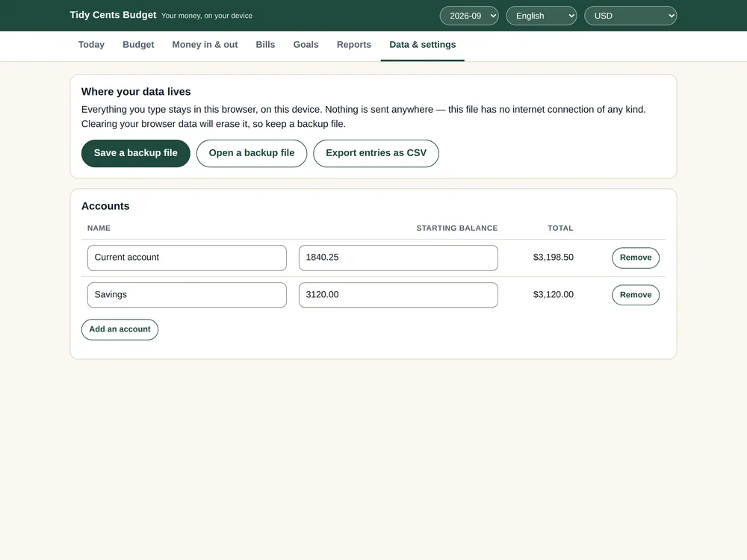This screenshot has width=747, height=560.
Task: Open the Money in & out tab
Action: click(x=205, y=45)
